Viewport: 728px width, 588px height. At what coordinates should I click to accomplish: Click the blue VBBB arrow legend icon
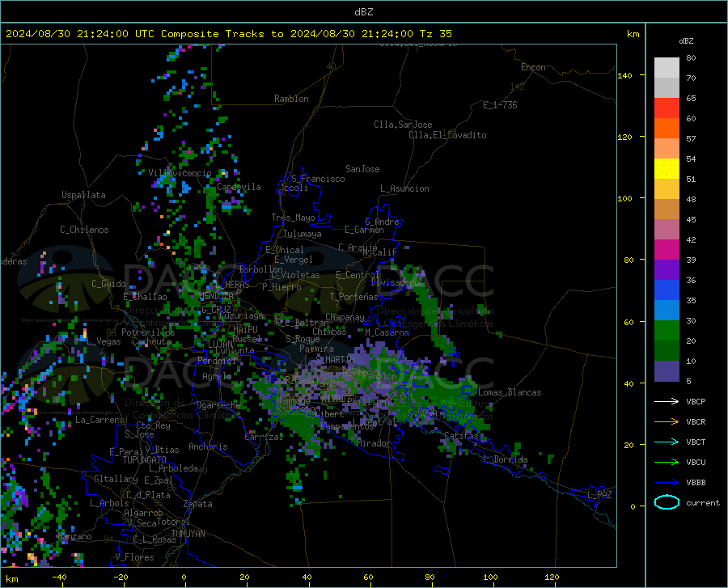(x=667, y=482)
